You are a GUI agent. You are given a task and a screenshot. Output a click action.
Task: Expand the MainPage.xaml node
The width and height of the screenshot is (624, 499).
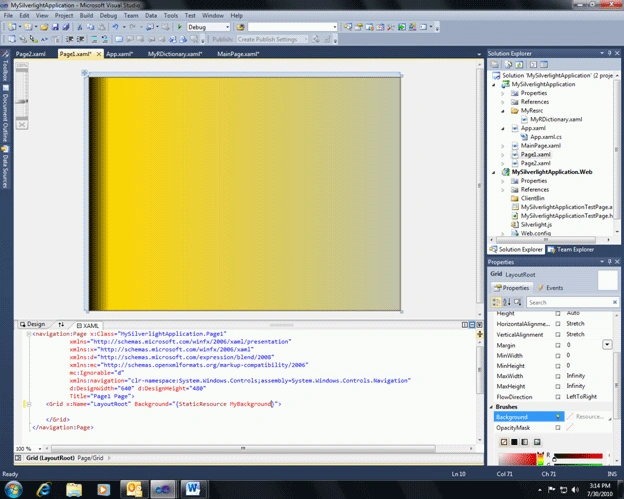503,146
